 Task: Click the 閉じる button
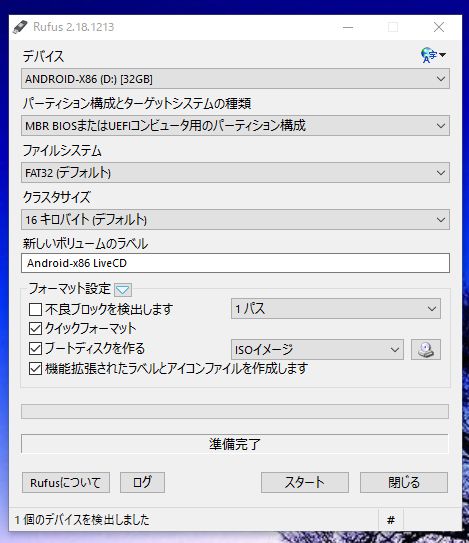(404, 482)
